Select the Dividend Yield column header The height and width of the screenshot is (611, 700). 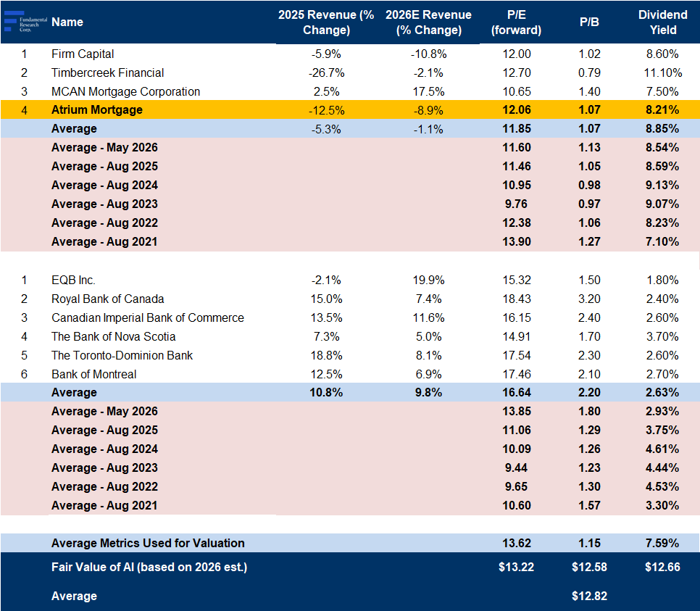coord(663,22)
